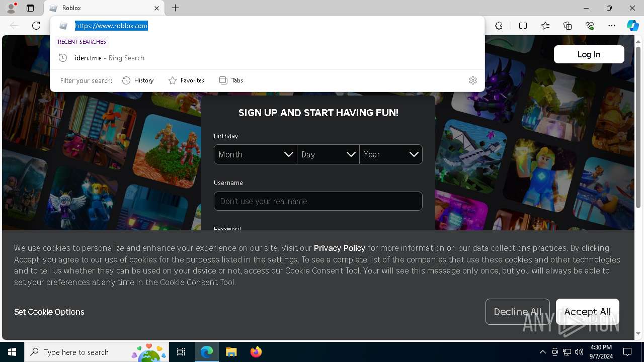Image resolution: width=644 pixels, height=362 pixels.
Task: Open Microsoft Edge from the taskbar
Action: point(207,352)
